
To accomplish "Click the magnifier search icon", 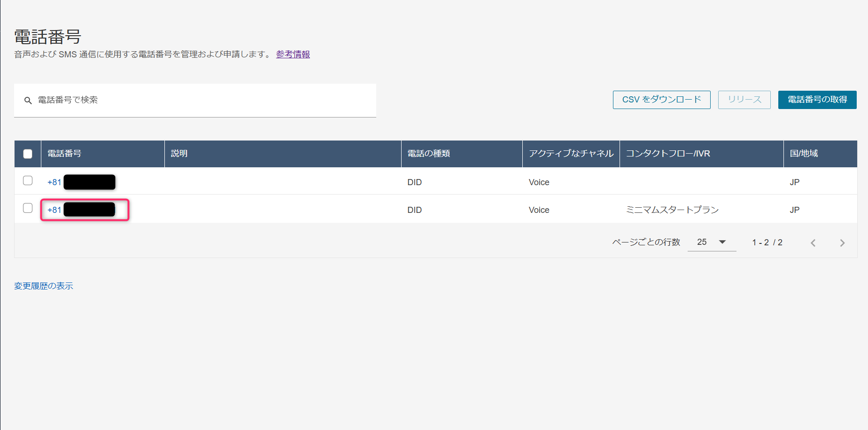I will point(28,101).
